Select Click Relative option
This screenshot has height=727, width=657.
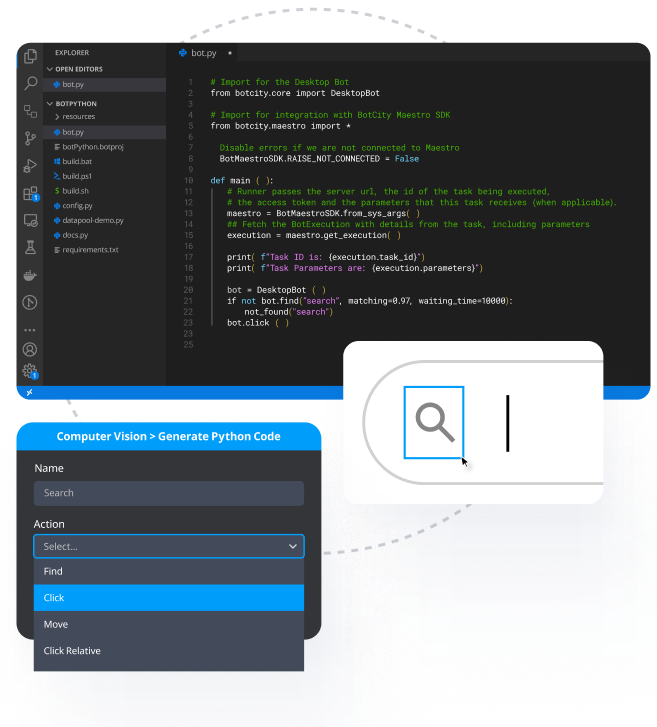click(168, 651)
